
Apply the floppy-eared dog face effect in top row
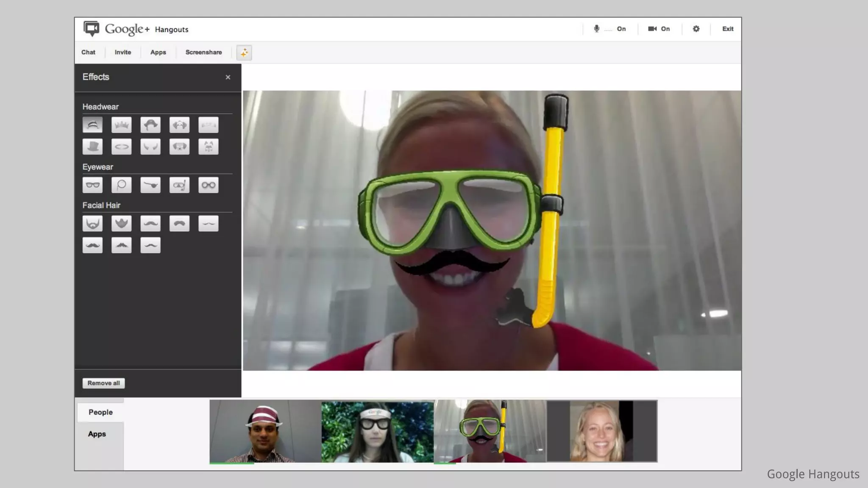[179, 125]
